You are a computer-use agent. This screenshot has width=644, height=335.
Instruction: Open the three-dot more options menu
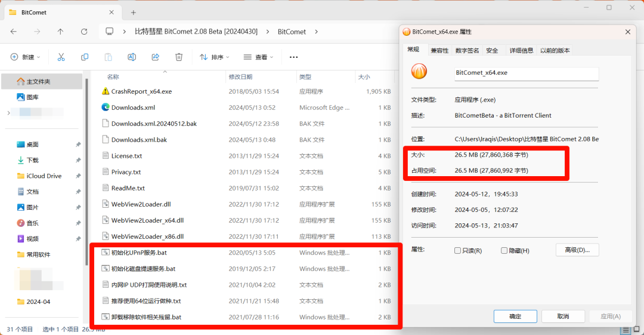[293, 57]
